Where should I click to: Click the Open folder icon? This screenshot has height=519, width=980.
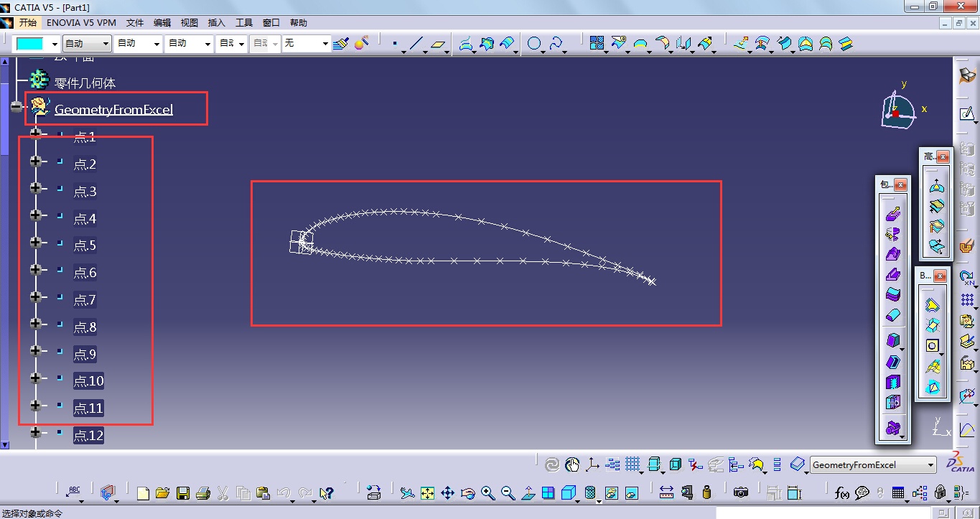pyautogui.click(x=162, y=493)
